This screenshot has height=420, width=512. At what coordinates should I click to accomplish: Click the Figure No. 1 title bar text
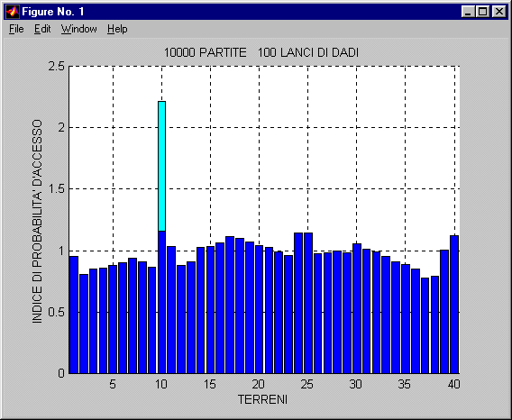53,12
